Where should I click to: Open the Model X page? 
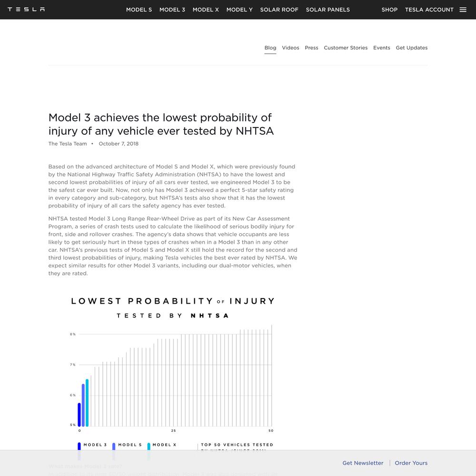[206, 10]
